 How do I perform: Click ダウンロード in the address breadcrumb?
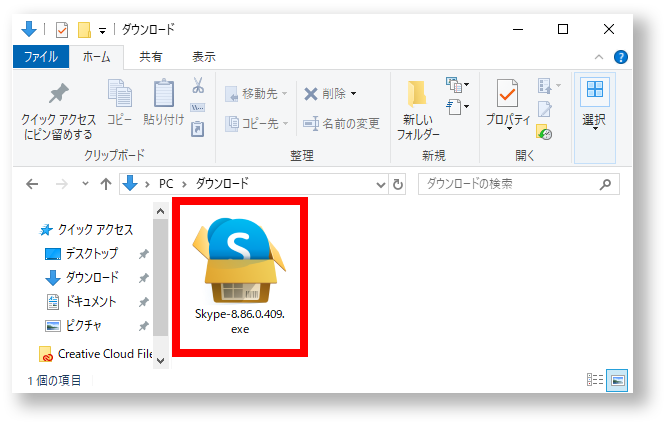click(x=222, y=184)
